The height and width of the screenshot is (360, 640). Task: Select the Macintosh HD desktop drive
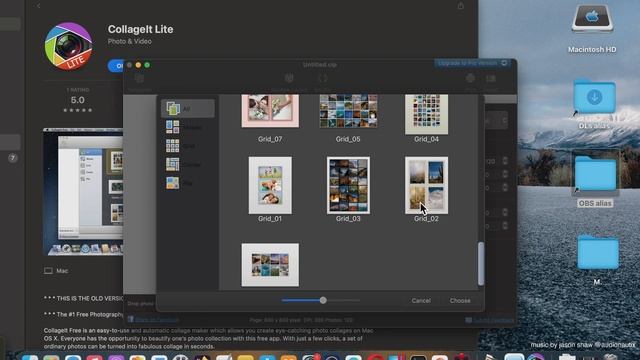pos(592,29)
